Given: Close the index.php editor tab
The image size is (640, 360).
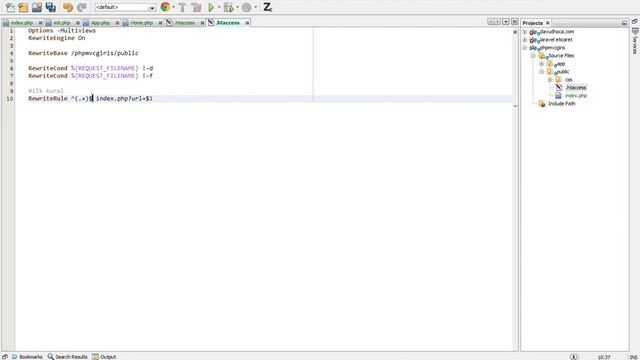Looking at the screenshot, I should click(40, 23).
